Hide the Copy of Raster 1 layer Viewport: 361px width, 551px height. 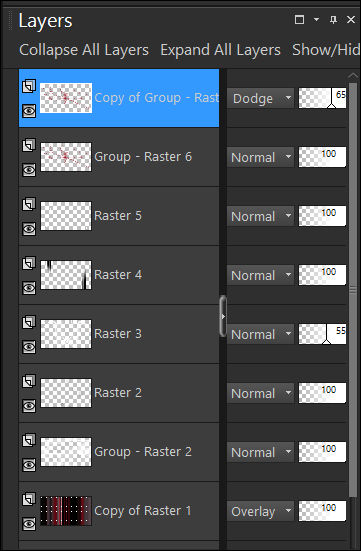29,524
